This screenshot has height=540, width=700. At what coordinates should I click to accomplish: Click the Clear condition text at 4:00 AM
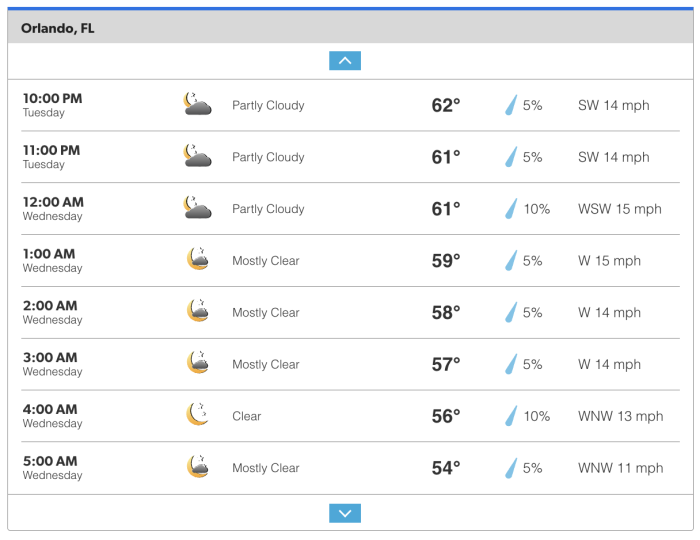[247, 416]
